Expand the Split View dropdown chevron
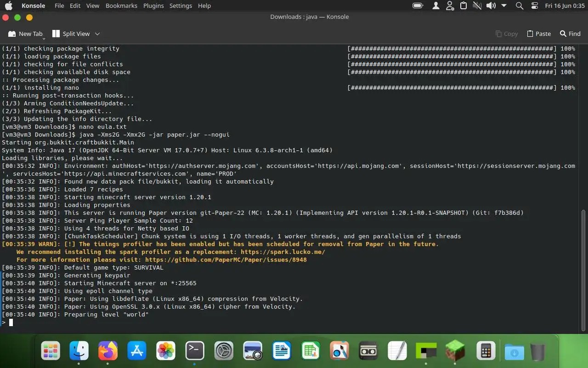 tap(97, 34)
